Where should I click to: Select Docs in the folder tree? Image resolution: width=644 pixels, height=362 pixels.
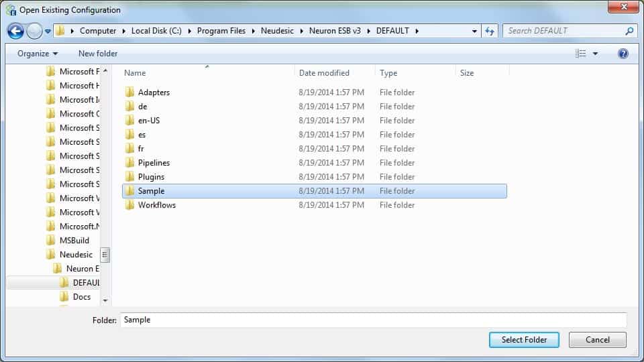pyautogui.click(x=82, y=297)
